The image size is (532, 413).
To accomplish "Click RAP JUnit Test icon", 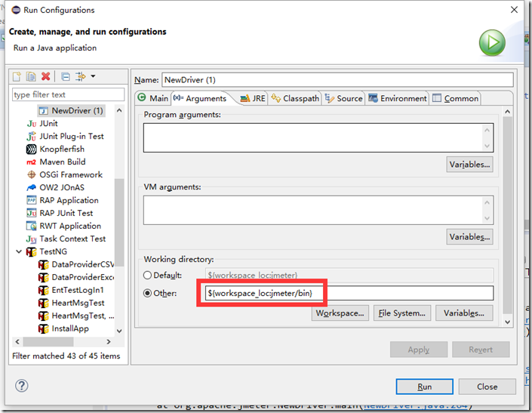I will coord(31,213).
